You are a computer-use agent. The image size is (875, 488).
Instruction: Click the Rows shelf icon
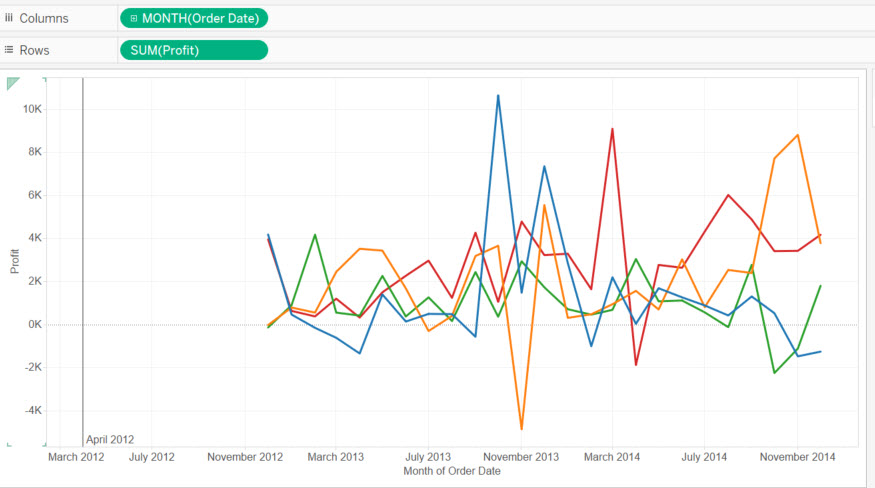(x=9, y=50)
